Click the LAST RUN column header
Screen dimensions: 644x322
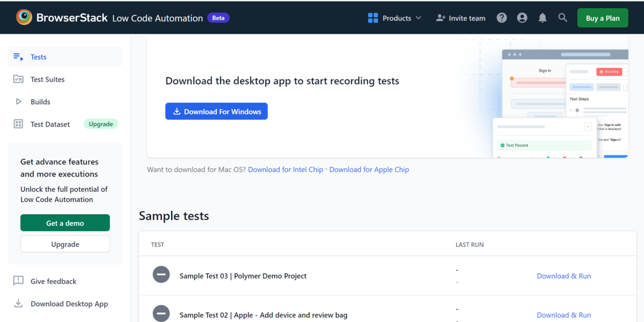tap(470, 245)
